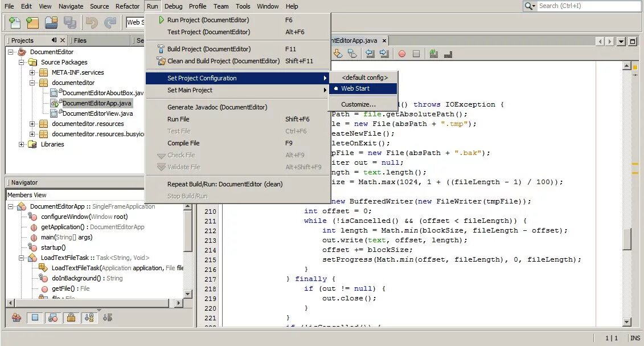The height and width of the screenshot is (346, 644).
Task: Toggle show static members filter in Navigator
Action: pos(53,317)
